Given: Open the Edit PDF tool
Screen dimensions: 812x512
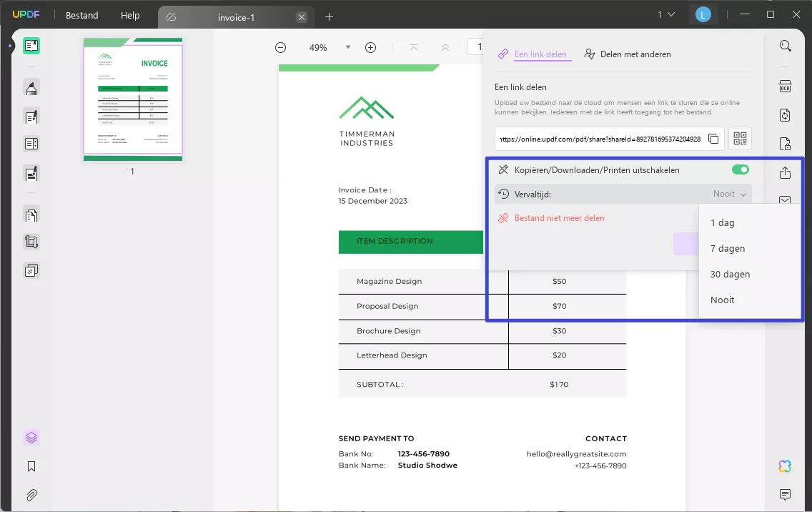Looking at the screenshot, I should pyautogui.click(x=30, y=117).
